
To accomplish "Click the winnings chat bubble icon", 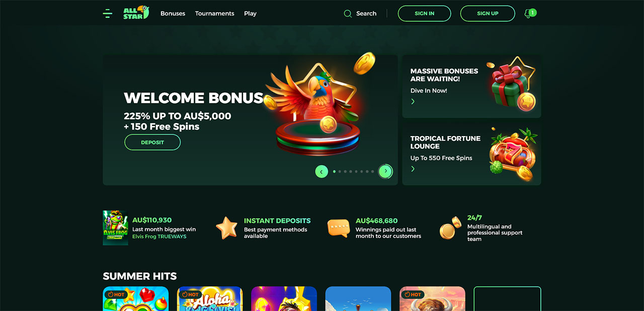I will click(338, 228).
